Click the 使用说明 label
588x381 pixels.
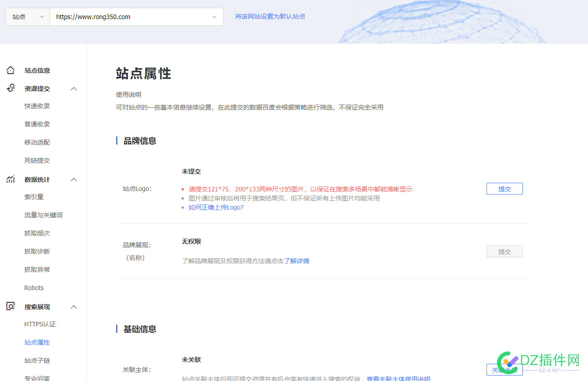[129, 95]
